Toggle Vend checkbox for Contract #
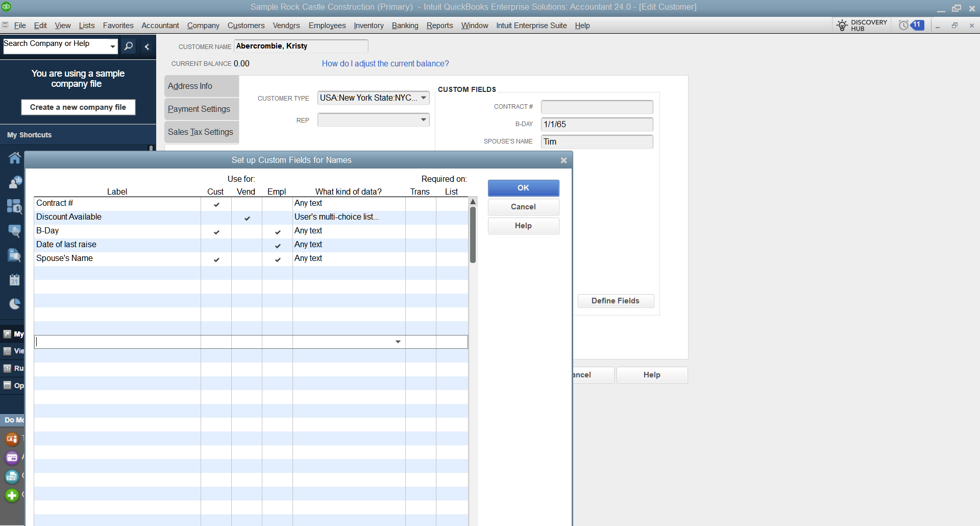Image resolution: width=980 pixels, height=526 pixels. pyautogui.click(x=247, y=204)
